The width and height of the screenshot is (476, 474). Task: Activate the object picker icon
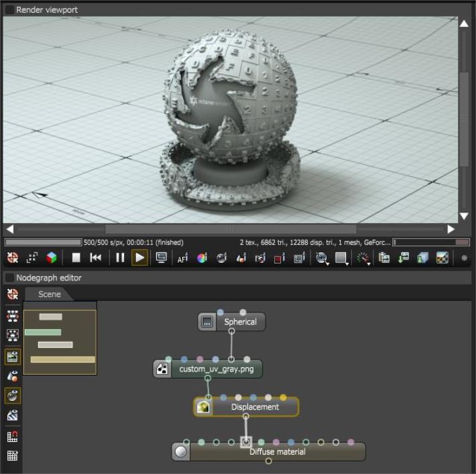(x=241, y=258)
